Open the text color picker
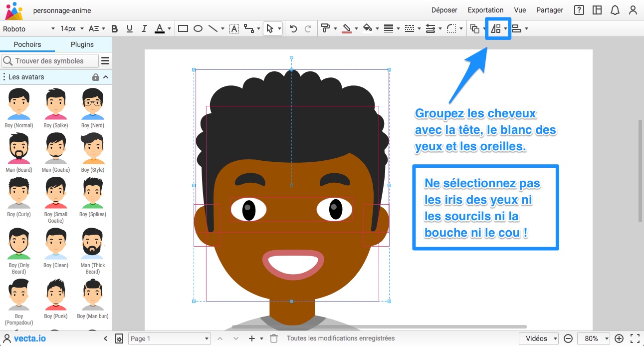 (160, 28)
